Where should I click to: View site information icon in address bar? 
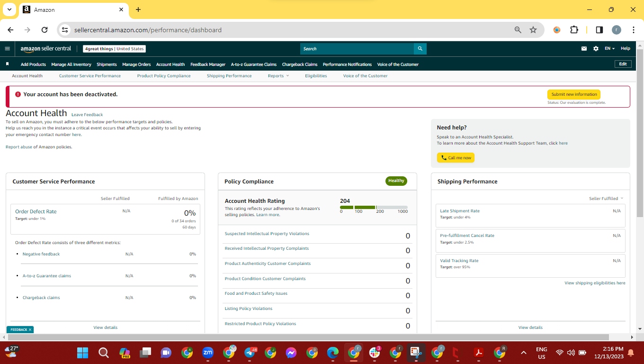pyautogui.click(x=65, y=30)
